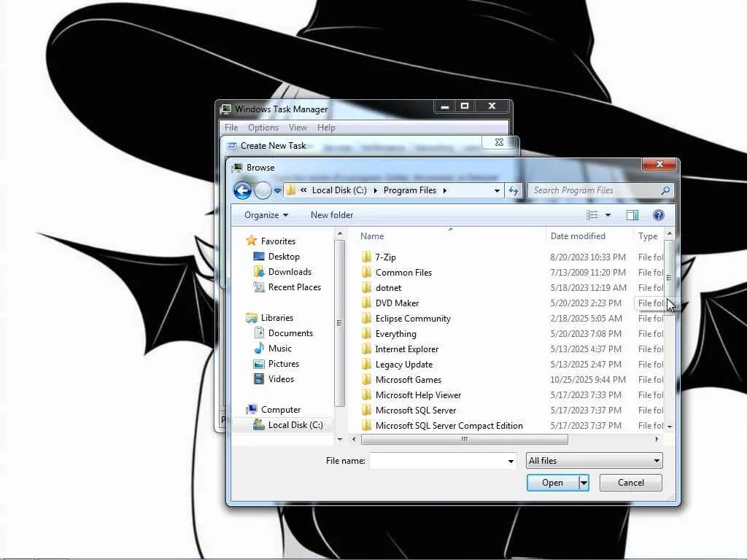Open Help menu in Task Manager
The image size is (747, 560).
(326, 128)
